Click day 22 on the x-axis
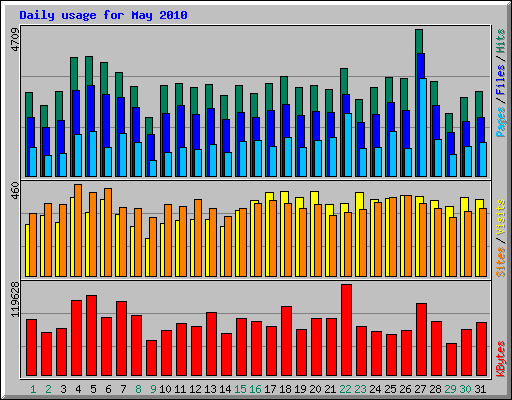Image resolution: width=512 pixels, height=400 pixels. (345, 389)
